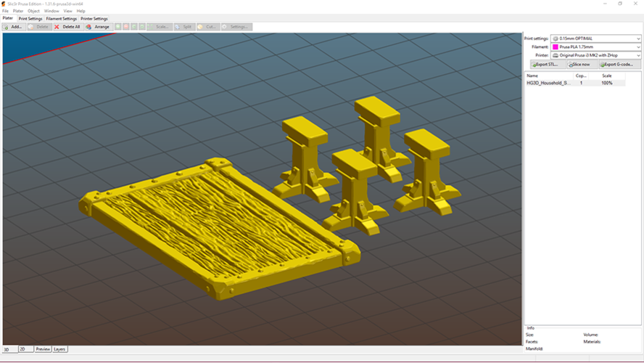
Task: Switch to the Filament Settings tab
Action: [61, 18]
